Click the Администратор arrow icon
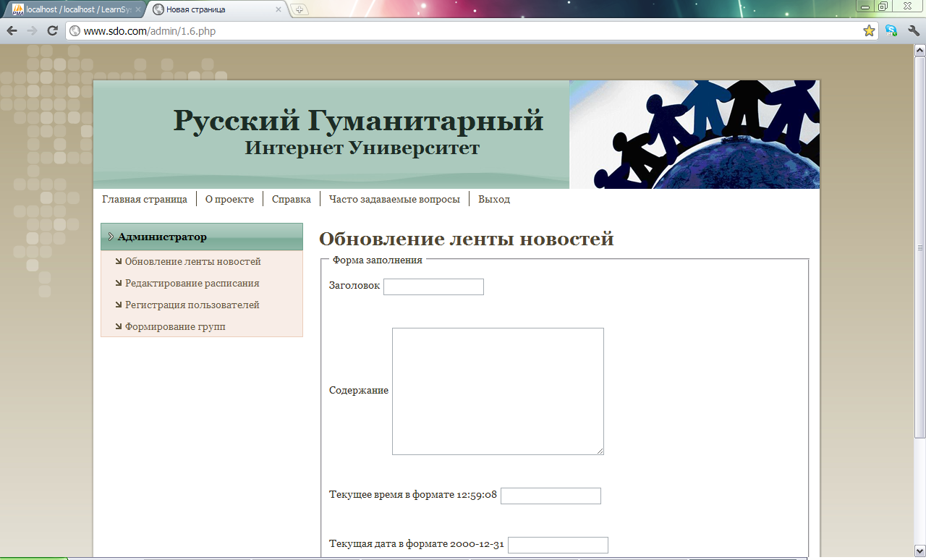The width and height of the screenshot is (926, 560). [111, 237]
